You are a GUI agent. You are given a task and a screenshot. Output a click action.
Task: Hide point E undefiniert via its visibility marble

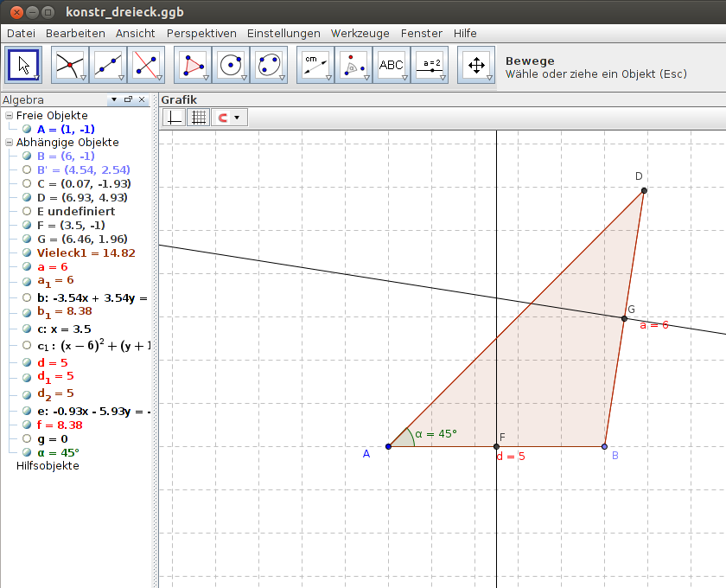coord(26,211)
